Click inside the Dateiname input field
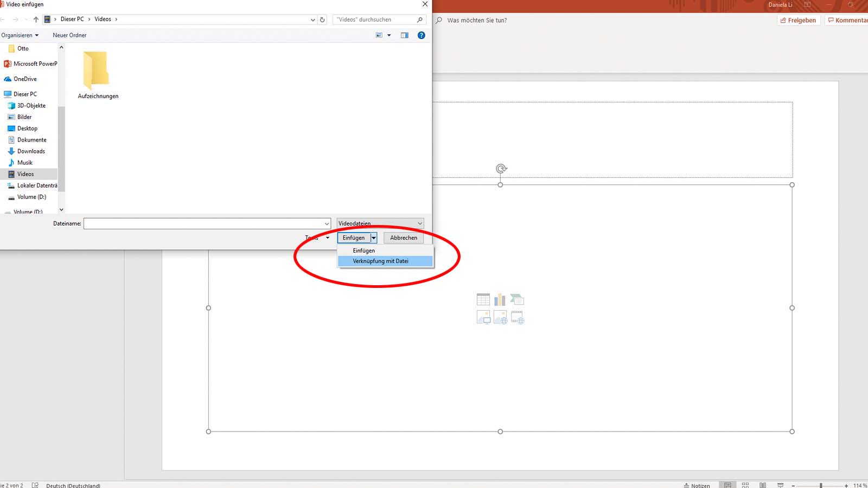 tap(206, 223)
